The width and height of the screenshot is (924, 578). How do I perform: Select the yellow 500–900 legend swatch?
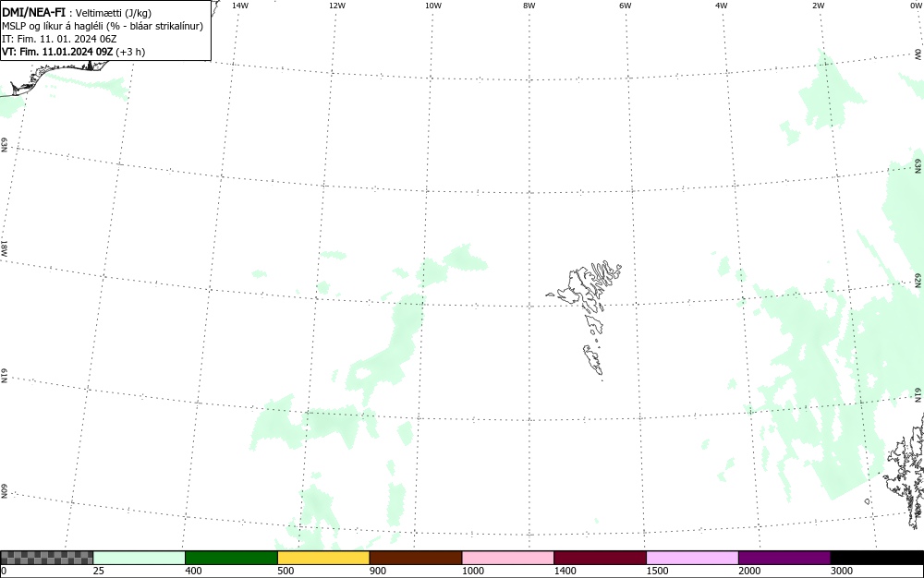[323, 558]
